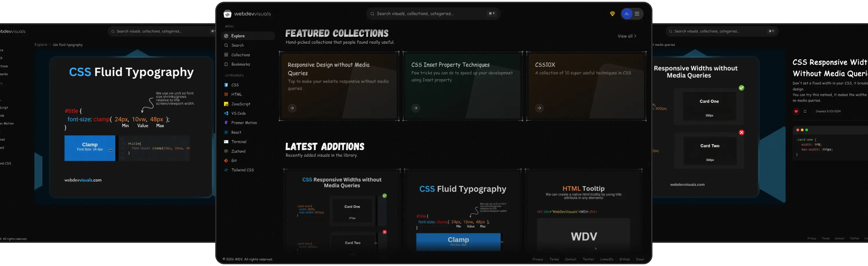
Task: Click the Explore compass icon
Action: click(x=226, y=36)
